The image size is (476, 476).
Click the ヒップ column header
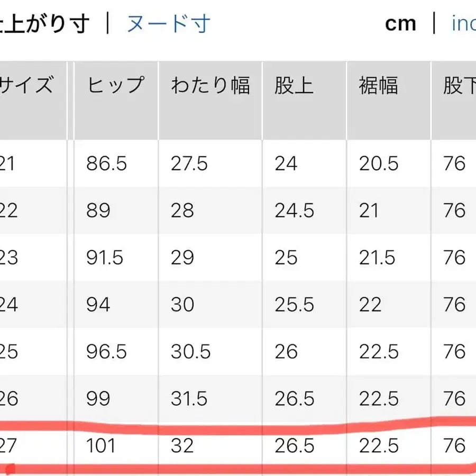pos(115,85)
